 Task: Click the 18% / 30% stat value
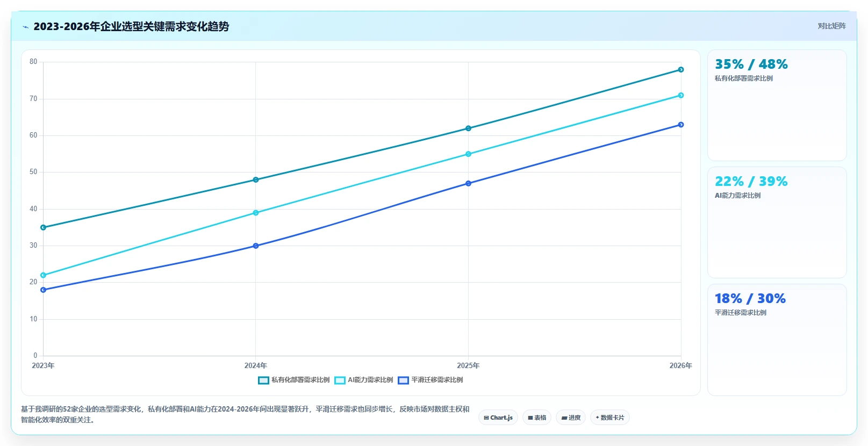coord(750,299)
